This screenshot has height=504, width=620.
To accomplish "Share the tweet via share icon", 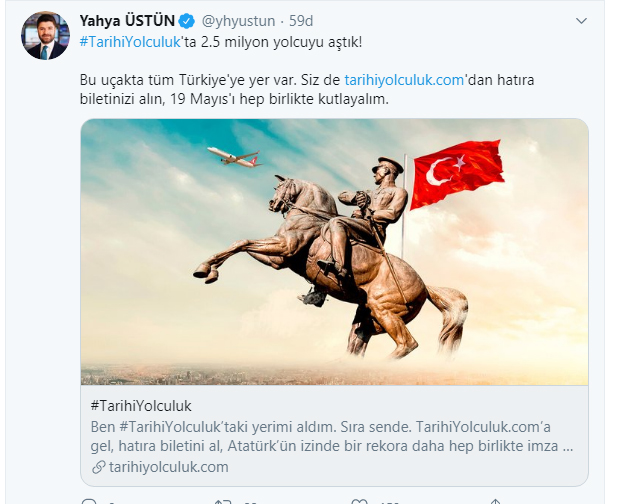I will point(495,501).
